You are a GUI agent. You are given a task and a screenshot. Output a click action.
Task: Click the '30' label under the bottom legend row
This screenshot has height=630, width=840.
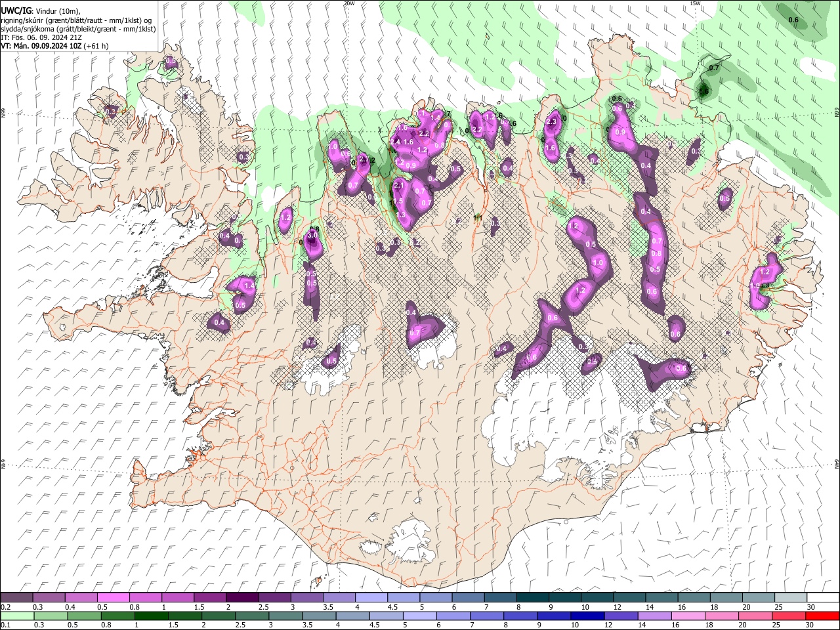[x=810, y=625]
